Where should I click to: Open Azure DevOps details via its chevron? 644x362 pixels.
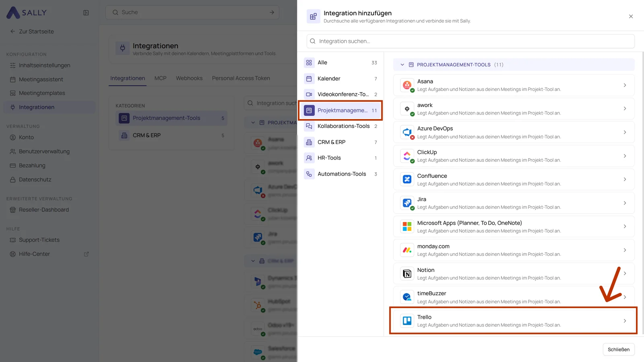coord(625,132)
